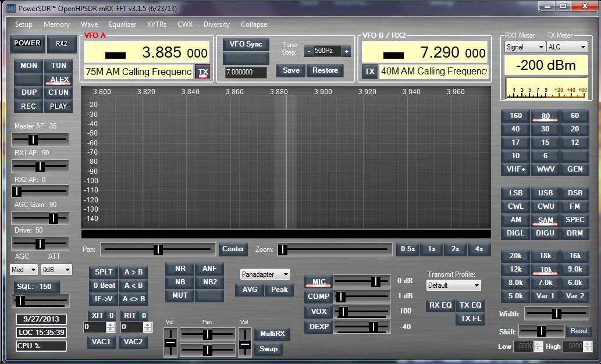Enable the MON monitor button
The image size is (601, 364).
29,66
